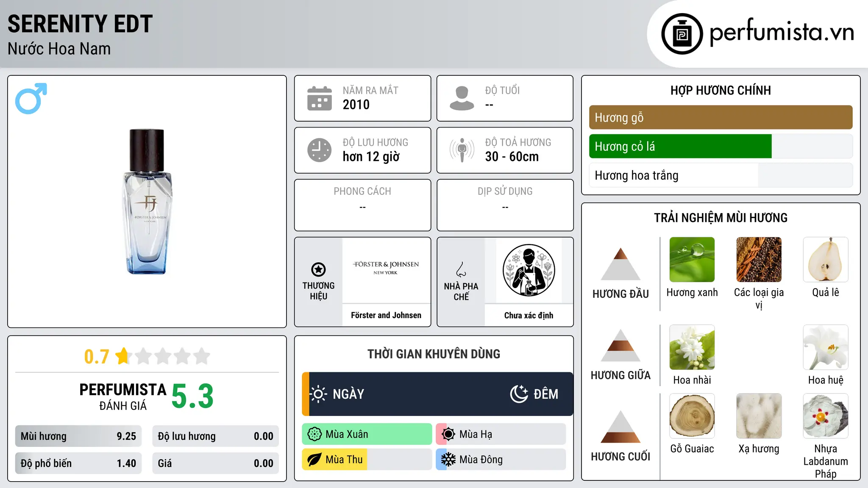
Task: Click the clock icon beside Độ lưu hương
Action: [x=319, y=150]
